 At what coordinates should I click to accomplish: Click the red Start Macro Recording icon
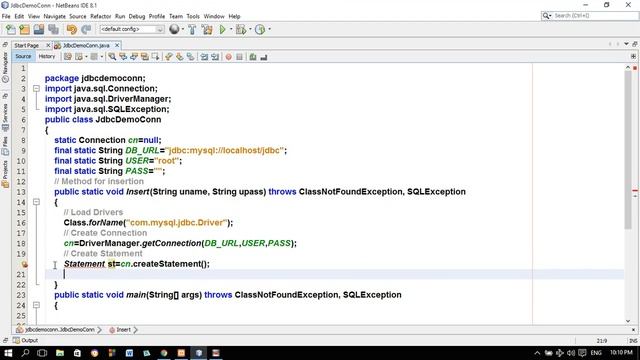click(x=229, y=57)
